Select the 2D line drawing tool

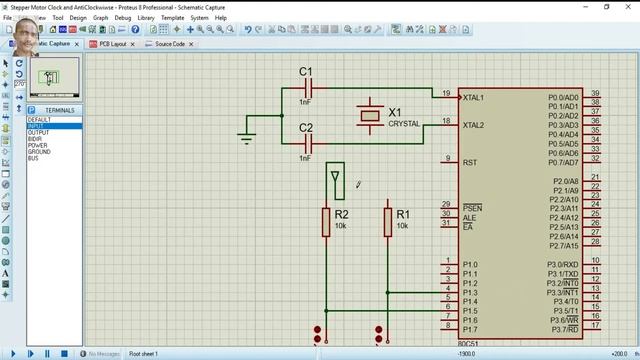tap(5, 219)
